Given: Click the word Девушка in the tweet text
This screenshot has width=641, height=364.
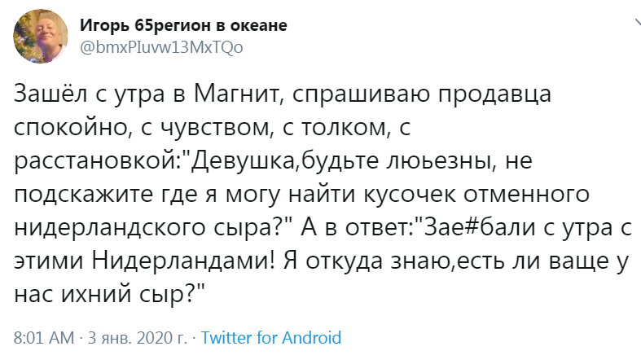Looking at the screenshot, I should [243, 160].
